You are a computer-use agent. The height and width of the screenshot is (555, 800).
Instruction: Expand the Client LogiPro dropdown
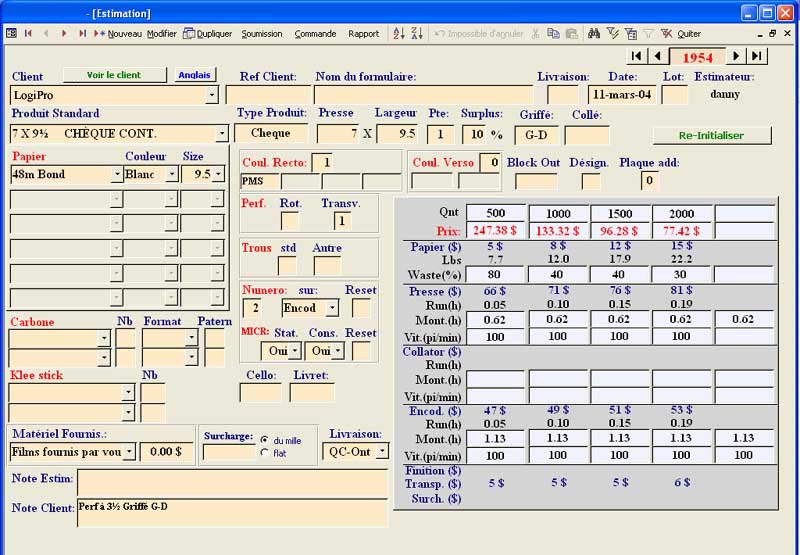coord(212,95)
